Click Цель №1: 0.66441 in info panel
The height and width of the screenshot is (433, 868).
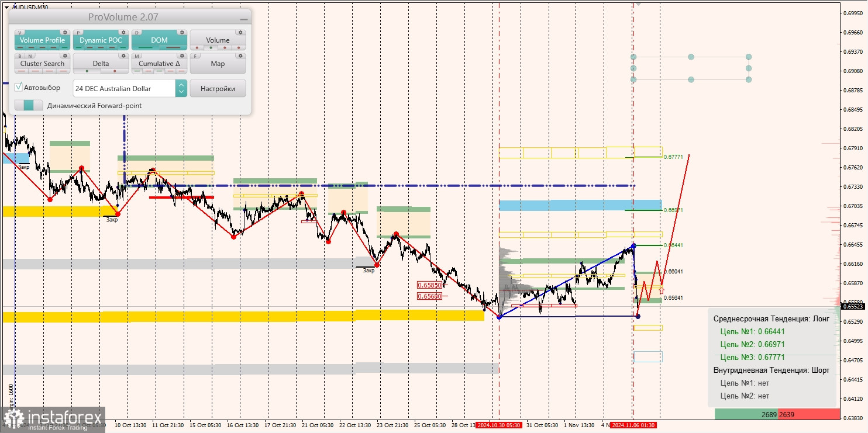click(753, 331)
